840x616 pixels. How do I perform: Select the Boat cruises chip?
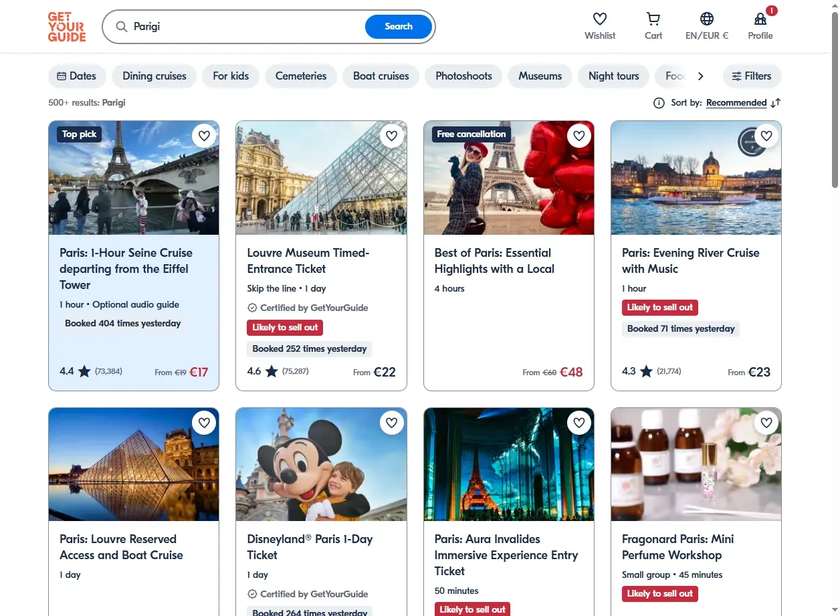(381, 76)
